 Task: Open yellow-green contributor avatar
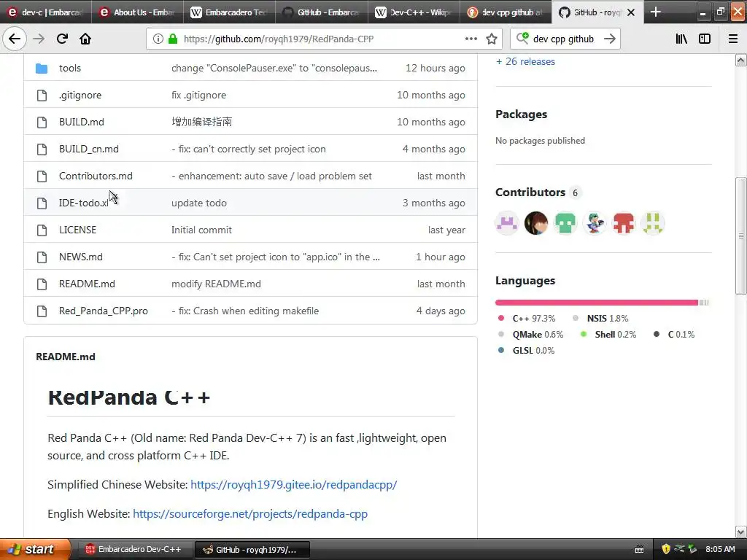click(653, 223)
